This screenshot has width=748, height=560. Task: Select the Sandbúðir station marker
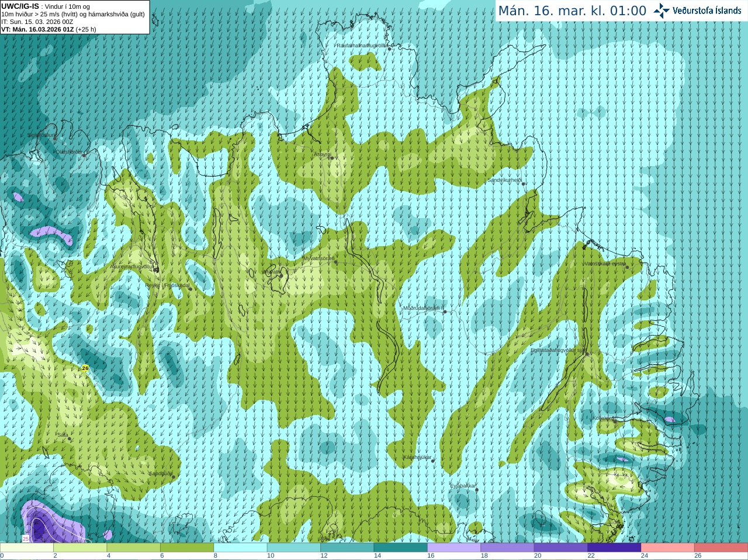pyautogui.click(x=174, y=477)
